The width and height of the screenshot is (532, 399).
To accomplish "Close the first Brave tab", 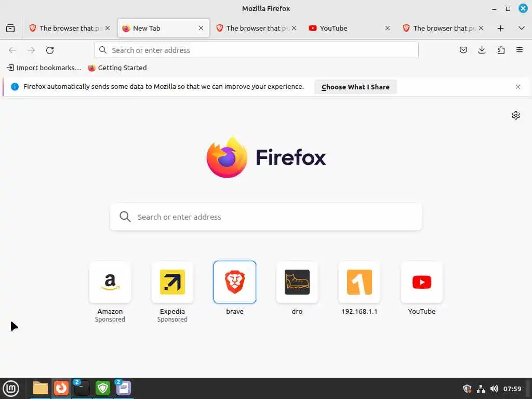I will pyautogui.click(x=108, y=28).
